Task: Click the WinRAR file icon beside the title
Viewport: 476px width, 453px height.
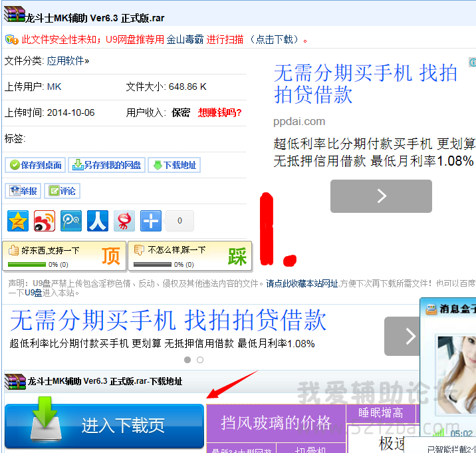Action: pos(14,15)
